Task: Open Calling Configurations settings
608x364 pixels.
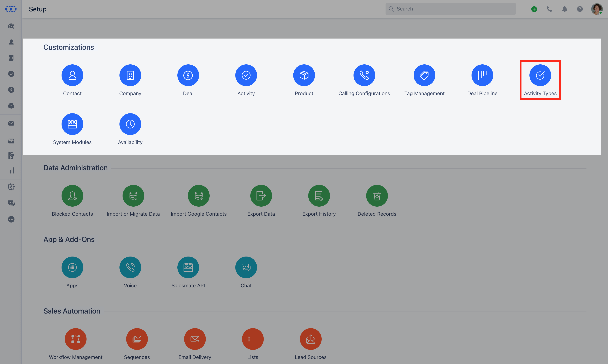Action: [x=364, y=75]
